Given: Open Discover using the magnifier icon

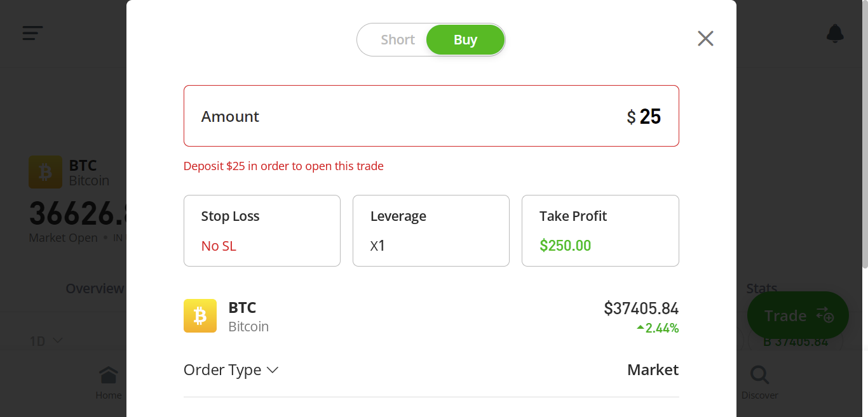Looking at the screenshot, I should click(x=759, y=374).
